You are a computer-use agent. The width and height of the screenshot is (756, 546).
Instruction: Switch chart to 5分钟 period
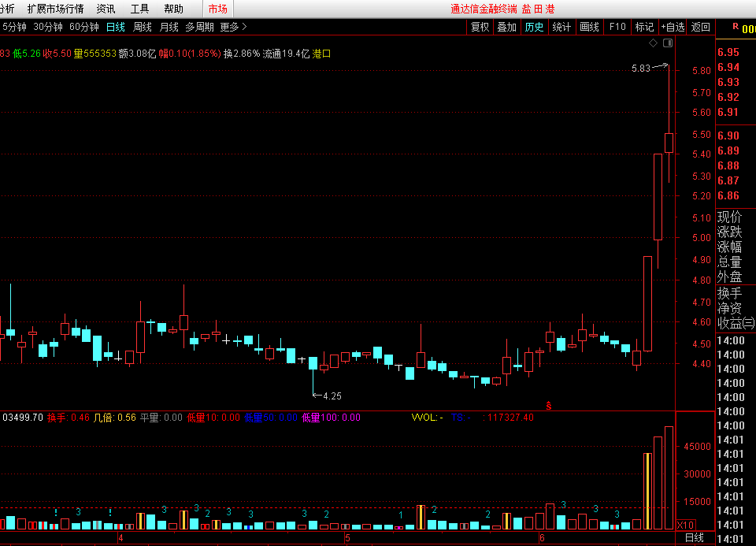tap(14, 27)
